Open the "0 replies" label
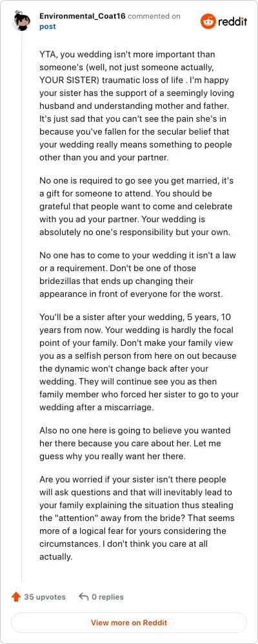This screenshot has width=258, height=644. (108, 597)
